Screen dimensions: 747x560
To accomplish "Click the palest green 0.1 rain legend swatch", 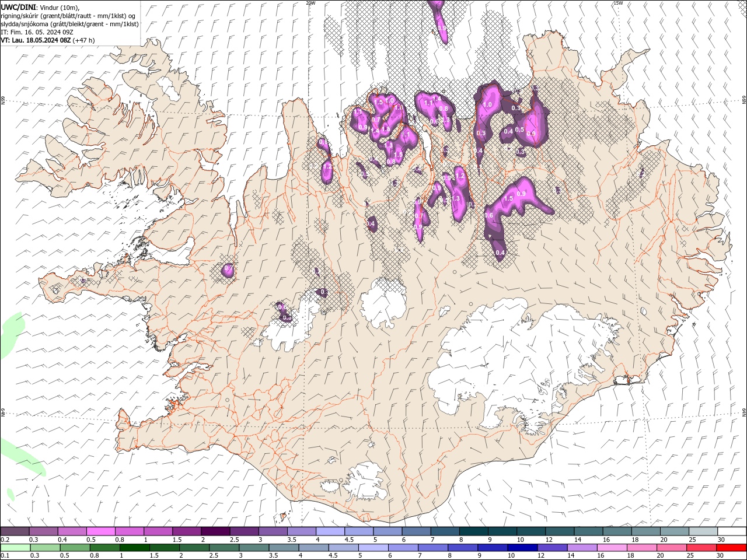I will click(16, 548).
